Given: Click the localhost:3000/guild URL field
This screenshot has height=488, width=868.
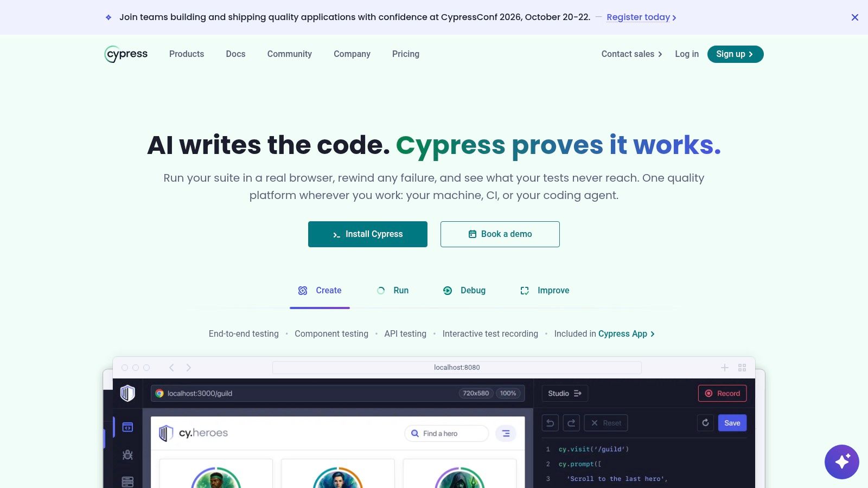Looking at the screenshot, I should coord(338,394).
